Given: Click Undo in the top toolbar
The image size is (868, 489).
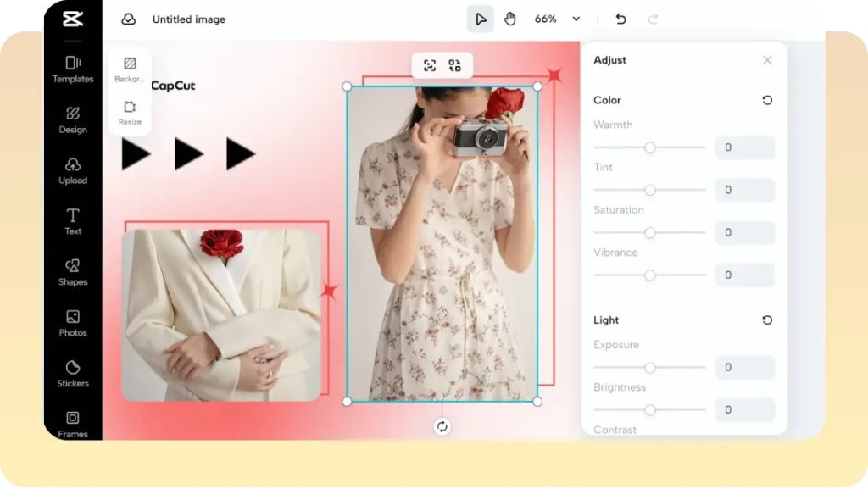Looking at the screenshot, I should point(620,19).
